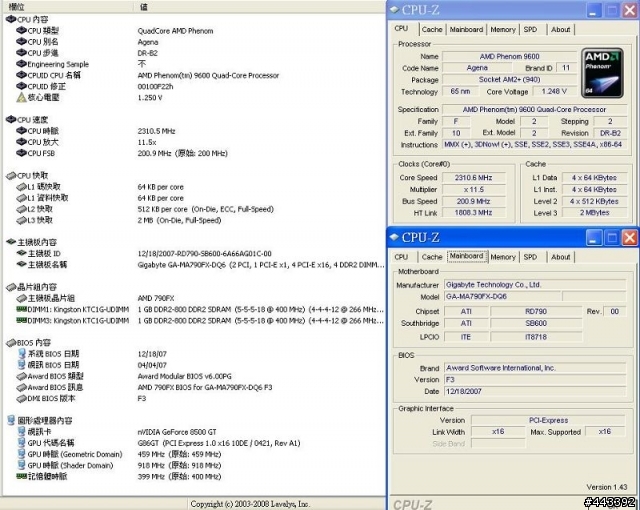Close the lower CPU-Z window

coord(630,237)
